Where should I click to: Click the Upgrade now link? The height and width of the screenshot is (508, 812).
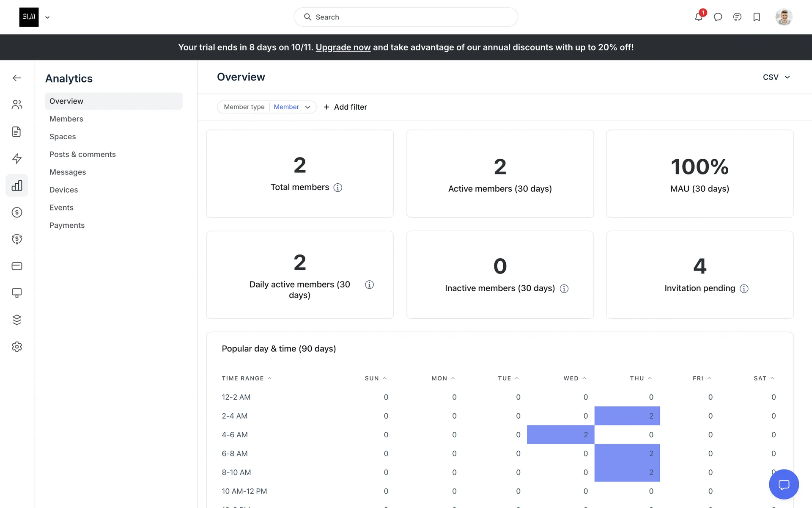(x=343, y=47)
